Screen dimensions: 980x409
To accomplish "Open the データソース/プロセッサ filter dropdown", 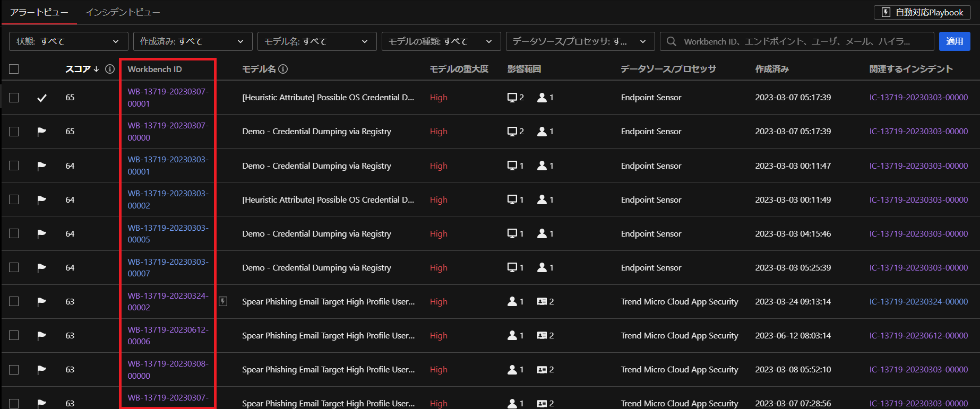I will point(580,41).
